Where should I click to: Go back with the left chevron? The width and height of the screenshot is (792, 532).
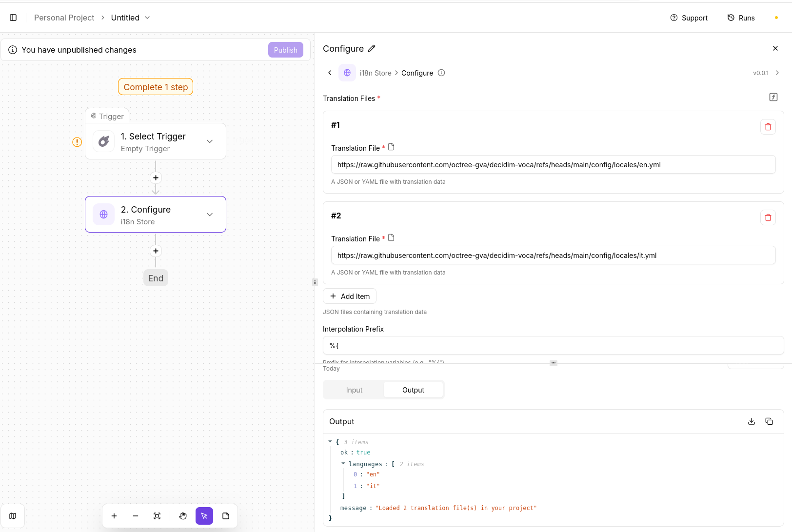(330, 73)
